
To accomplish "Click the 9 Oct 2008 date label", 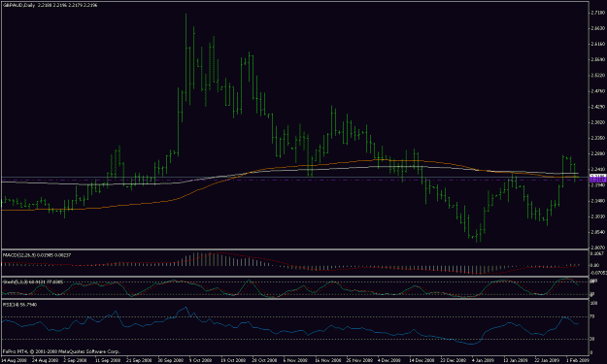I will point(200,360).
